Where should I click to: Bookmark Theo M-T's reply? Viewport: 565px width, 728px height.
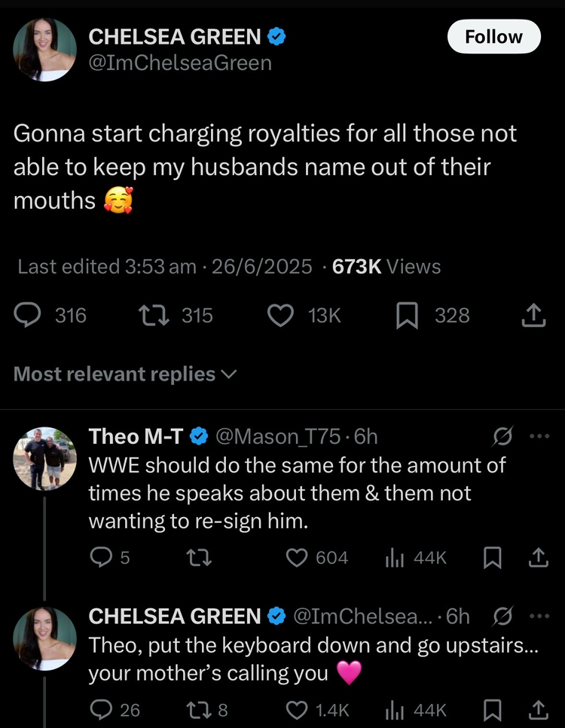[x=493, y=558]
